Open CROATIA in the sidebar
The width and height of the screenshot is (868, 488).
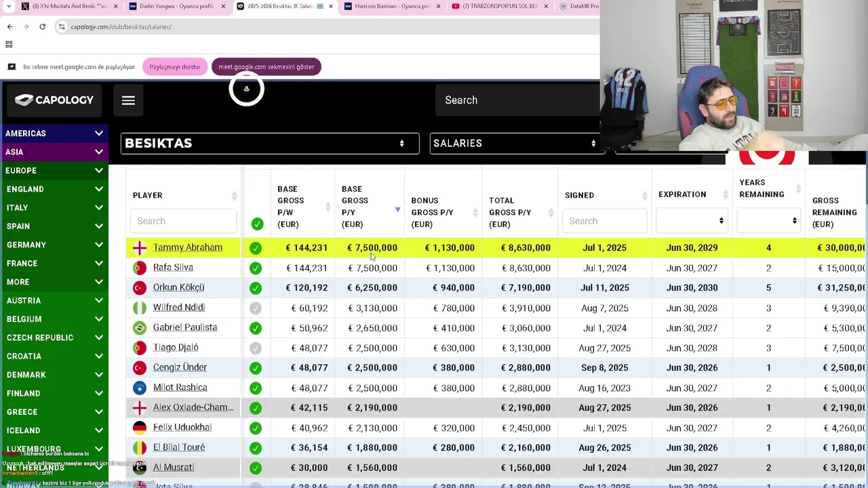(54, 356)
